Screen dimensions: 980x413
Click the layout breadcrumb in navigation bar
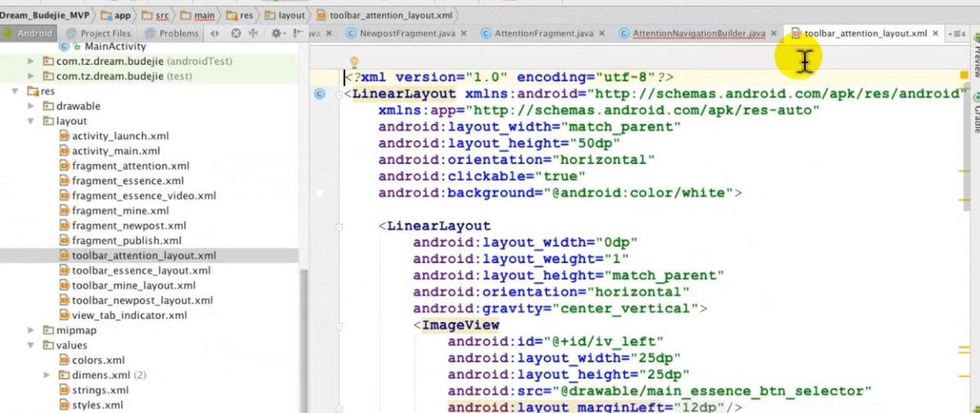point(291,15)
